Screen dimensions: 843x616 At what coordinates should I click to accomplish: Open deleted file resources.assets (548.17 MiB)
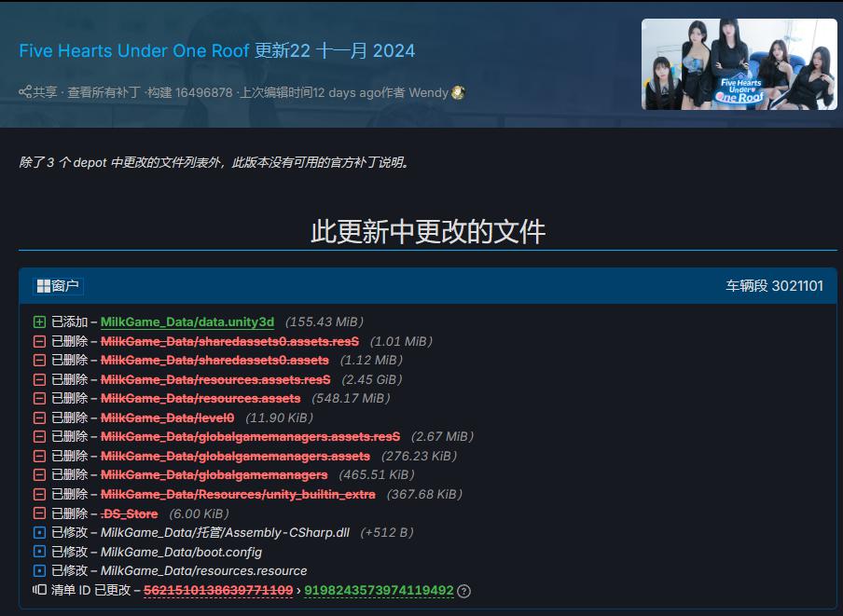[200, 398]
